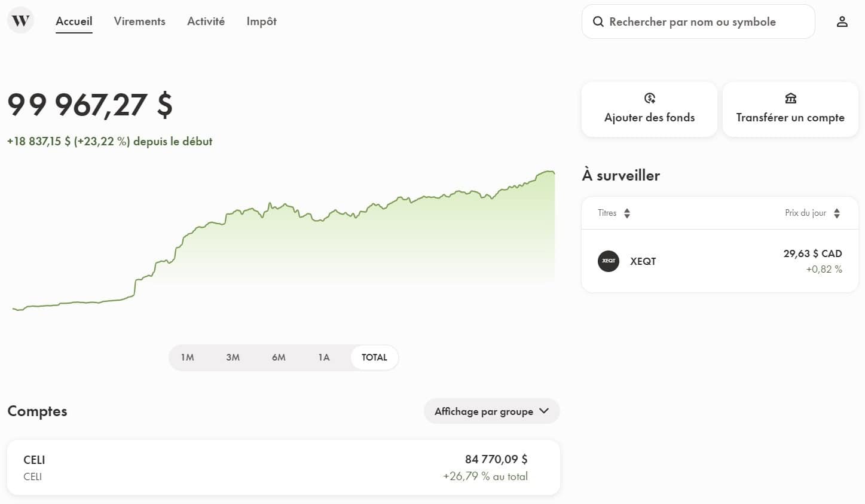
Task: Click the Ajouter des fonds button
Action: (649, 109)
